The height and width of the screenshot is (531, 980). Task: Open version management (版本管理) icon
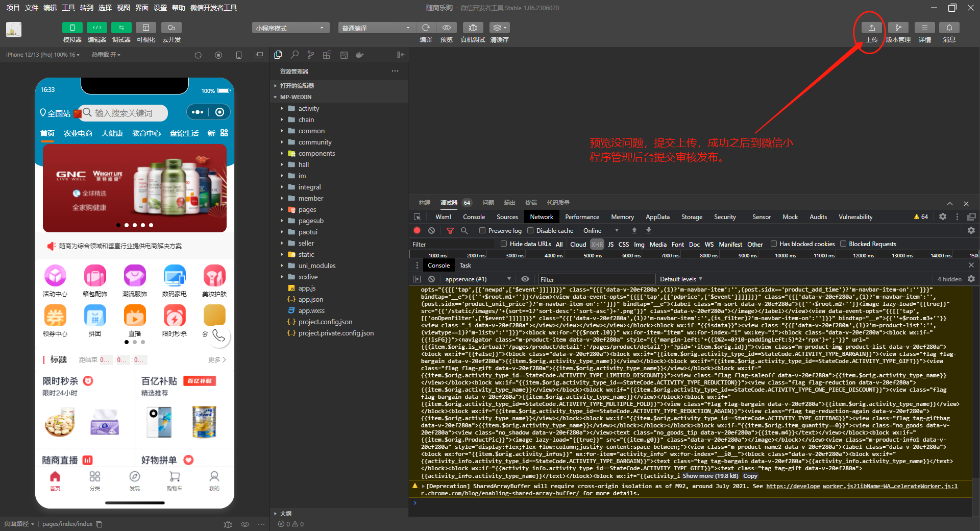pos(898,28)
